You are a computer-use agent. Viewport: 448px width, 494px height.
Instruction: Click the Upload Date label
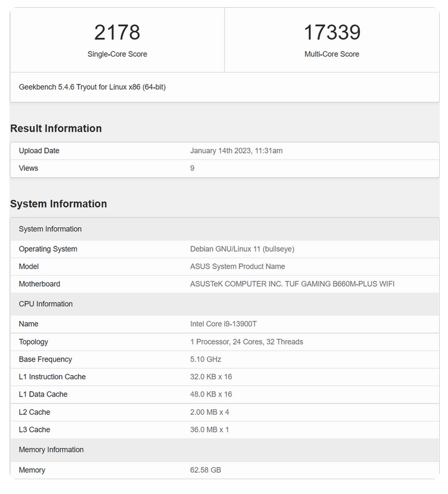tap(39, 151)
